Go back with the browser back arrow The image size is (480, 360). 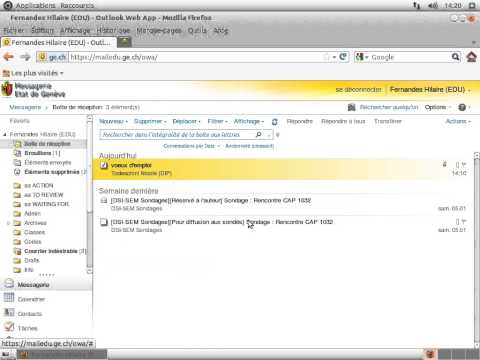click(x=9, y=57)
